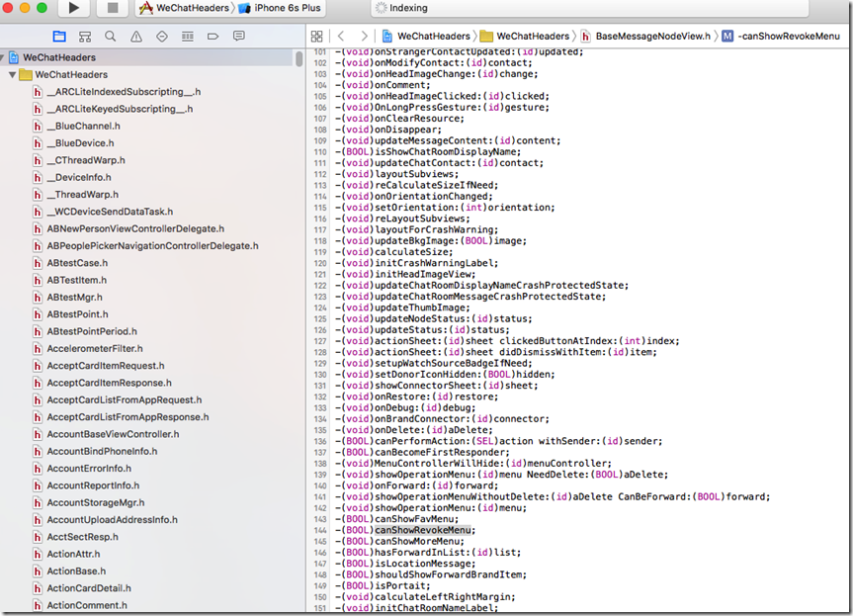The height and width of the screenshot is (616, 853).
Task: Click BaseMessageNodeView.h in the jump bar
Action: (x=645, y=37)
